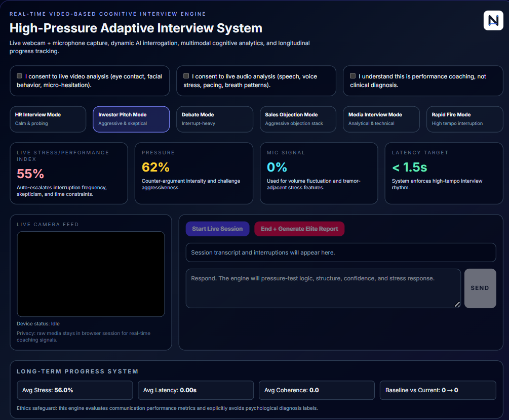Select Investor Pitch Mode

[131, 119]
